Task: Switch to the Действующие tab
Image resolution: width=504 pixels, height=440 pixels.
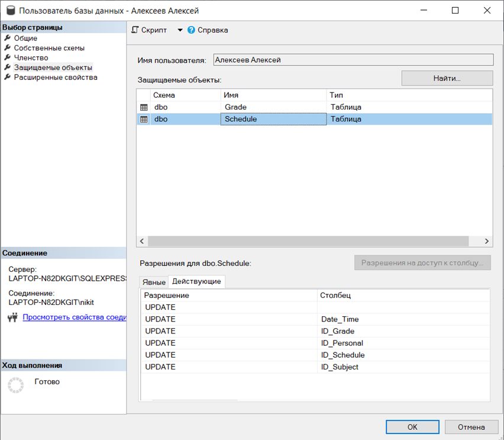Action: pyautogui.click(x=196, y=281)
